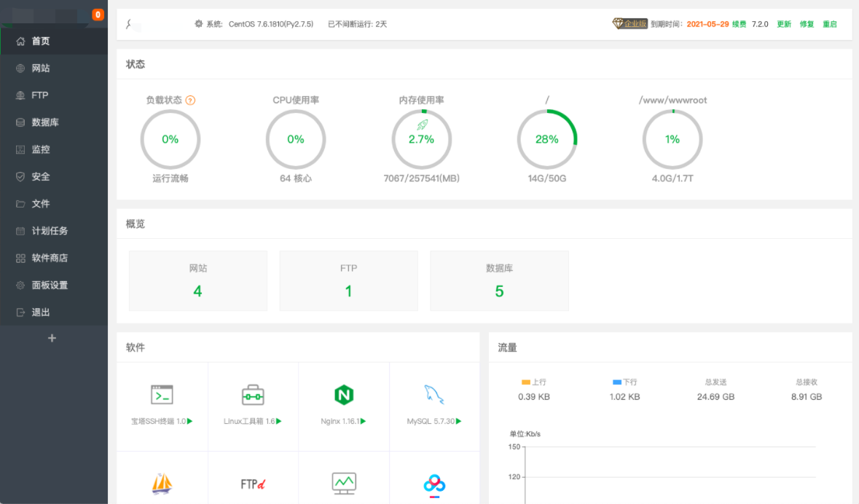Click the downstream speed 1.02 KB

click(624, 397)
